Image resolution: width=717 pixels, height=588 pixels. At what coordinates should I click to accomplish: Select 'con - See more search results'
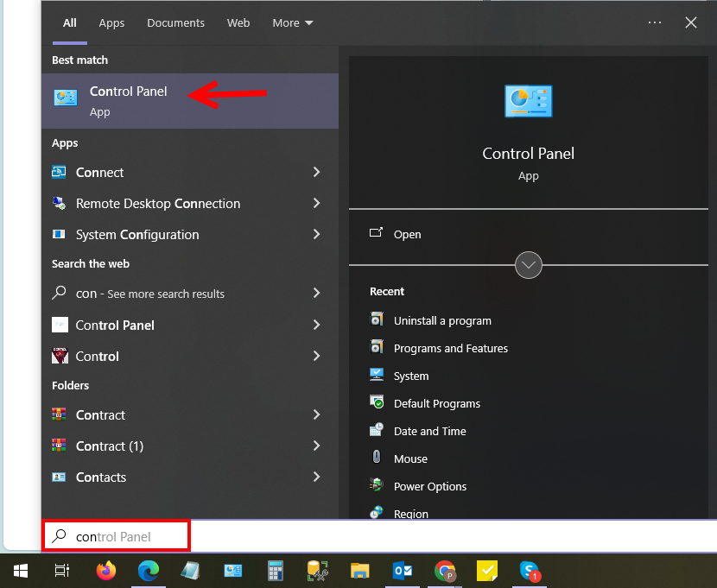click(190, 294)
